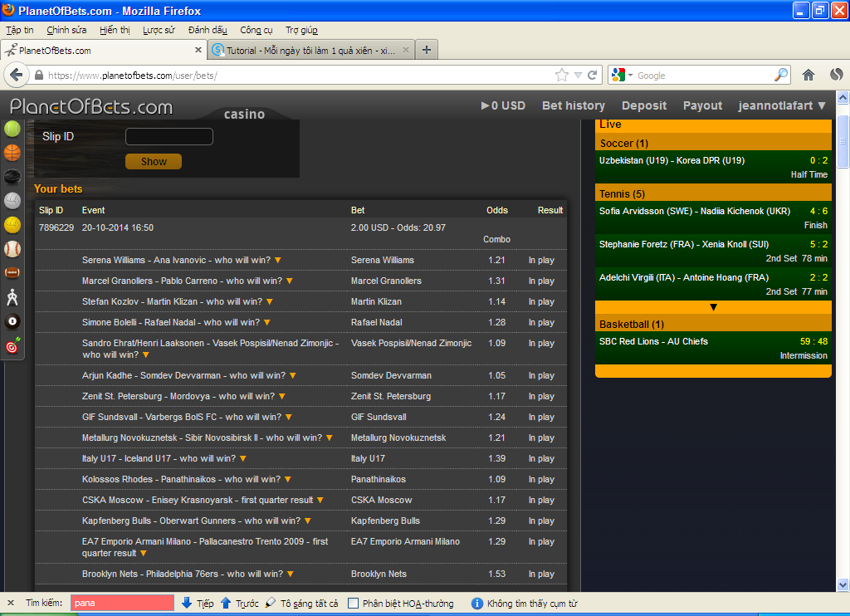Select the American football icon

pos(12,273)
